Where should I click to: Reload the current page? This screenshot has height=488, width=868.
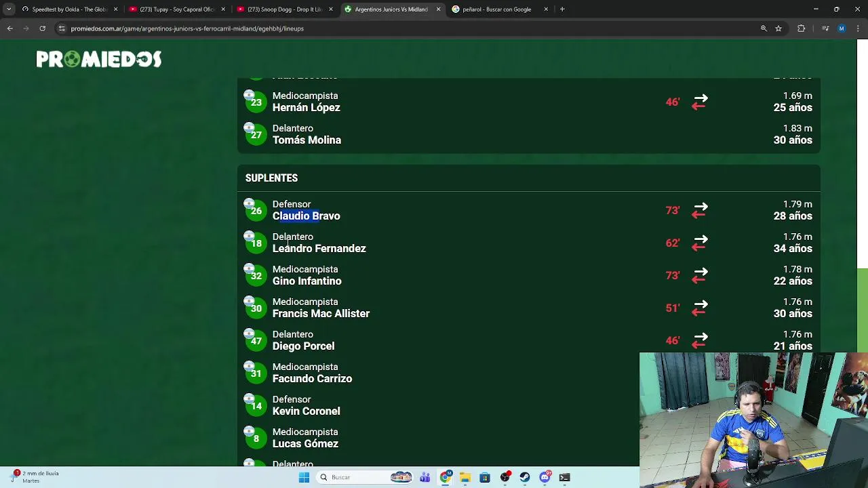click(x=42, y=28)
